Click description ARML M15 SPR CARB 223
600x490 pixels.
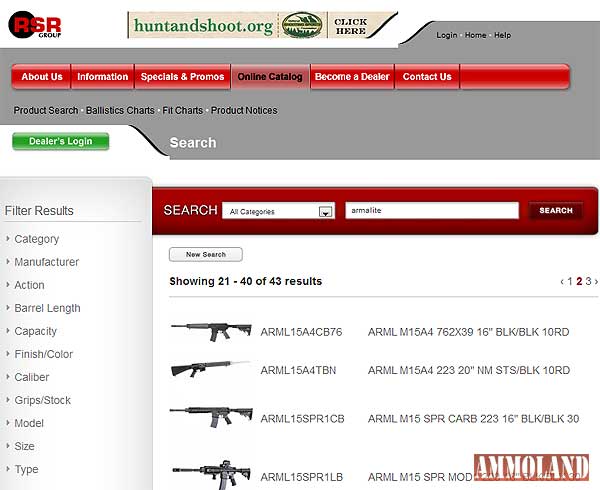(x=473, y=419)
